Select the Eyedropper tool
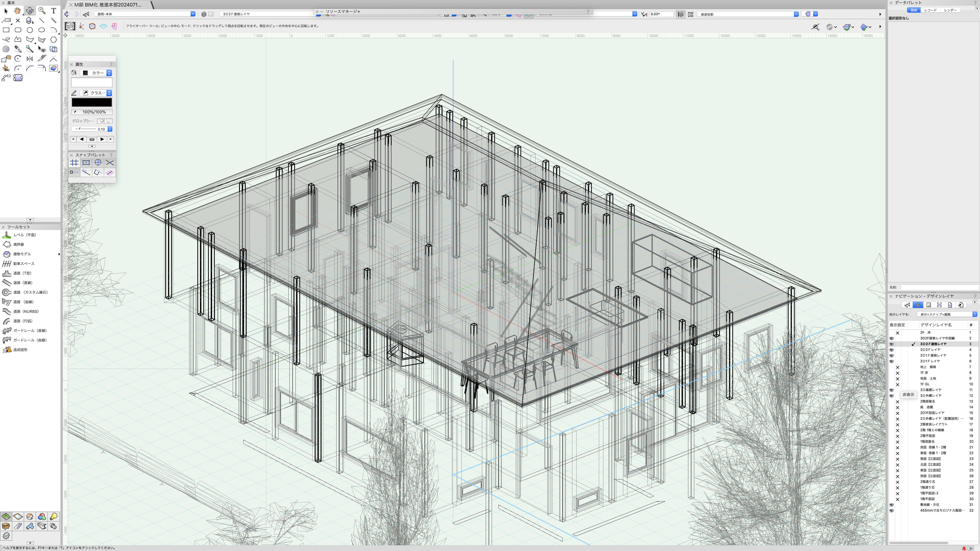Image resolution: width=980 pixels, height=551 pixels. [x=18, y=49]
